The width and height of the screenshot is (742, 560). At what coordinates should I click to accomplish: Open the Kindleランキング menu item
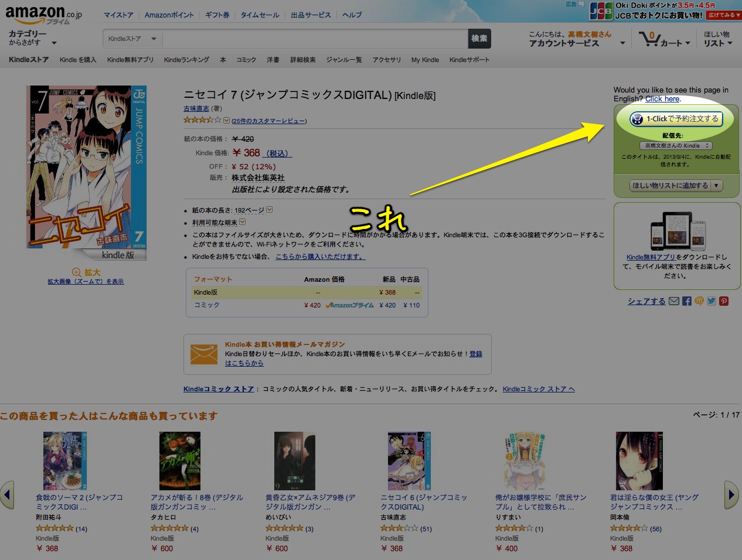coord(186,60)
